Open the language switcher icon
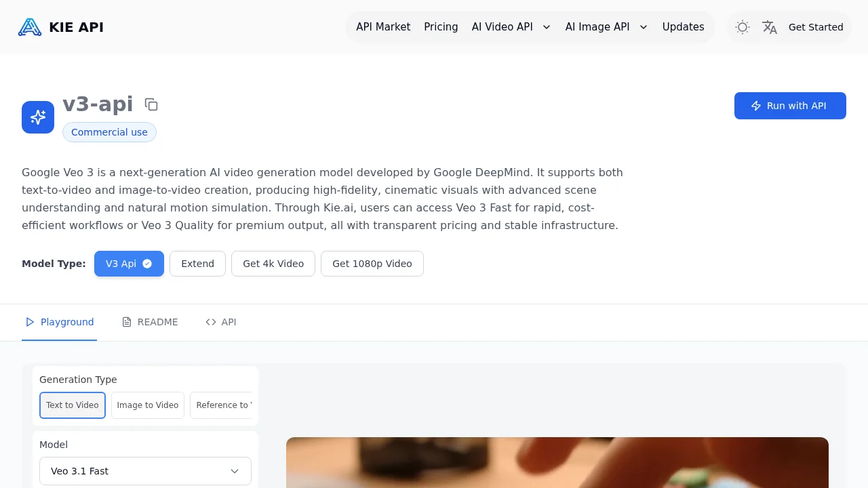 [x=770, y=27]
